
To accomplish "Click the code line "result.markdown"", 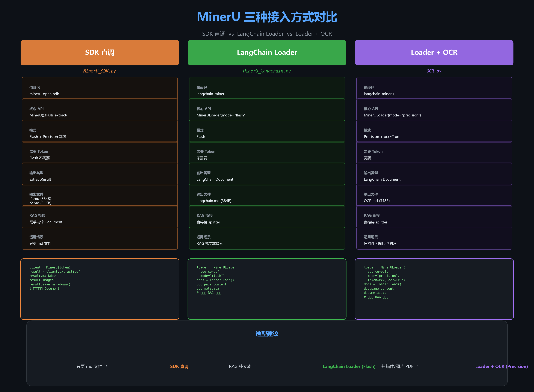I will pos(43,276).
